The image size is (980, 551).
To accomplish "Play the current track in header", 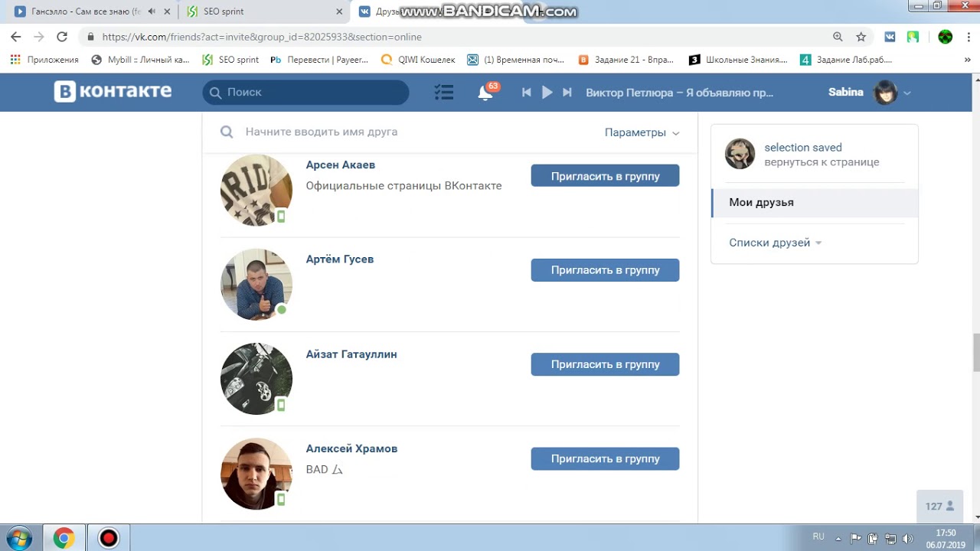I will tap(547, 92).
